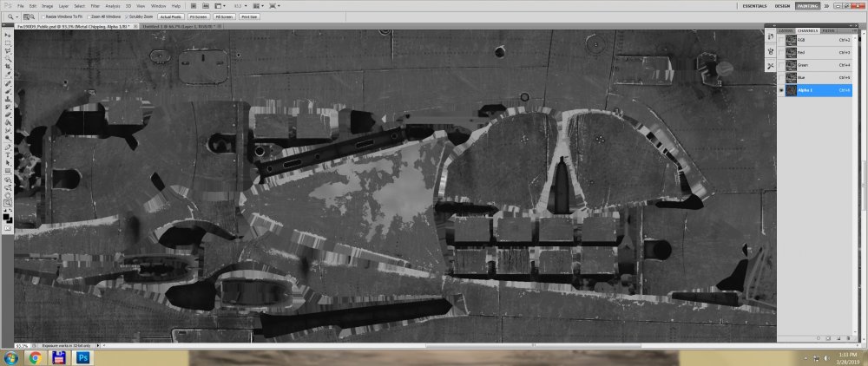Viewport: 868px width, 366px height.
Task: Switch to the Design workspace
Action: [x=782, y=5]
